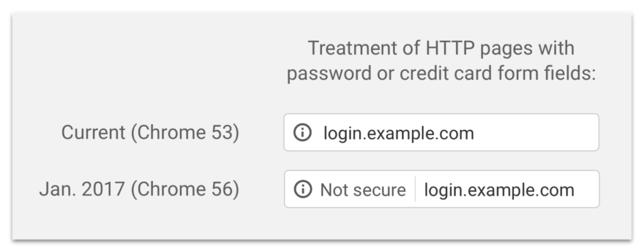The height and width of the screenshot is (252, 644).
Task: Click the divider between Not secure and URL
Action: [x=415, y=190]
